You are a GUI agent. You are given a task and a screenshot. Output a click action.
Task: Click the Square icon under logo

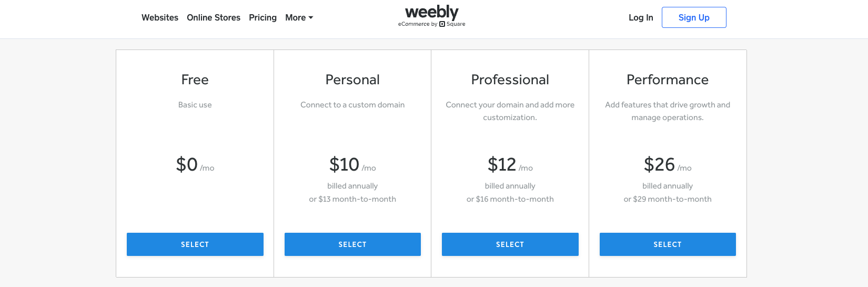[x=442, y=24]
